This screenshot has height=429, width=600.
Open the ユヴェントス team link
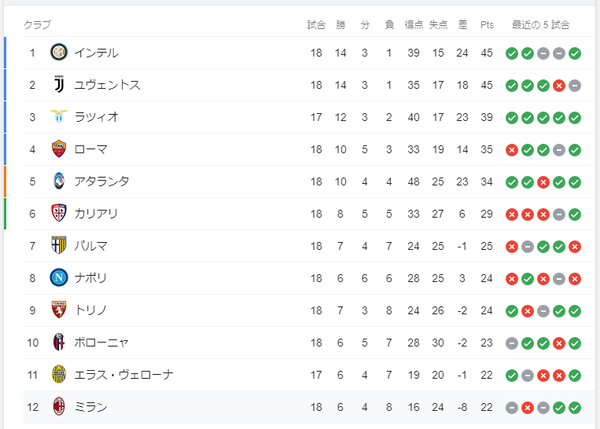coord(107,85)
